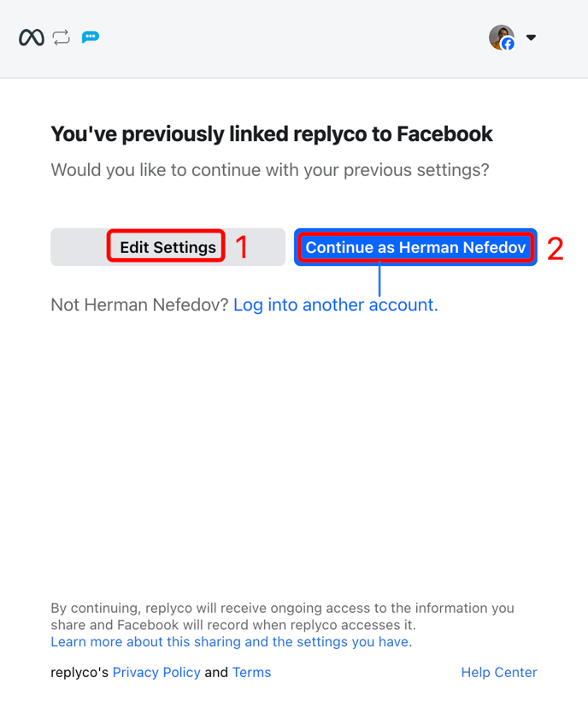Click the 'By continuing' disclaimer paragraph
Viewport: 588px width, 707px height.
(282, 616)
